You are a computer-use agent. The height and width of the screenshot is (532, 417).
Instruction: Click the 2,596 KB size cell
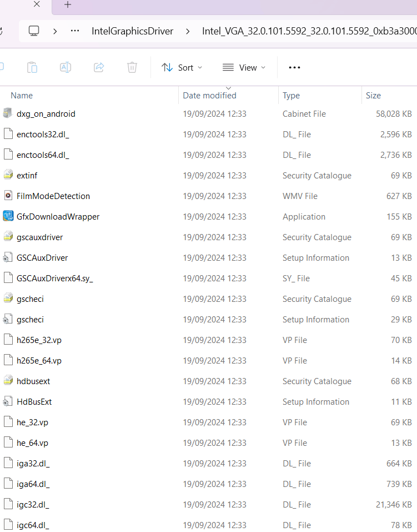[x=396, y=135]
